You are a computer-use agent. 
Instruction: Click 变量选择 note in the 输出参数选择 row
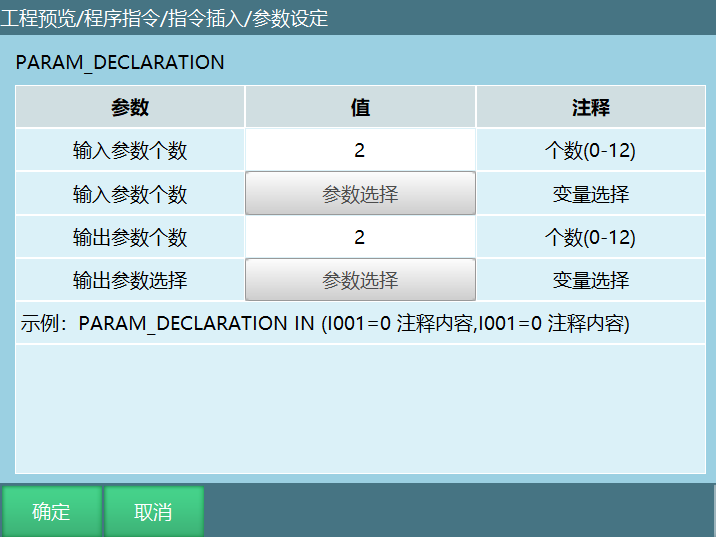click(590, 280)
